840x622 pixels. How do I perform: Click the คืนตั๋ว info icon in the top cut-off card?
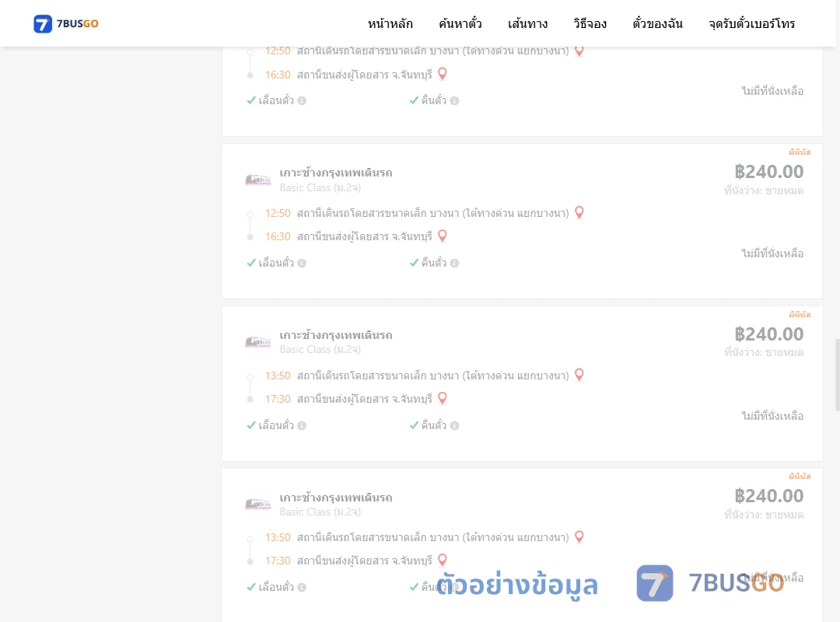point(454,101)
